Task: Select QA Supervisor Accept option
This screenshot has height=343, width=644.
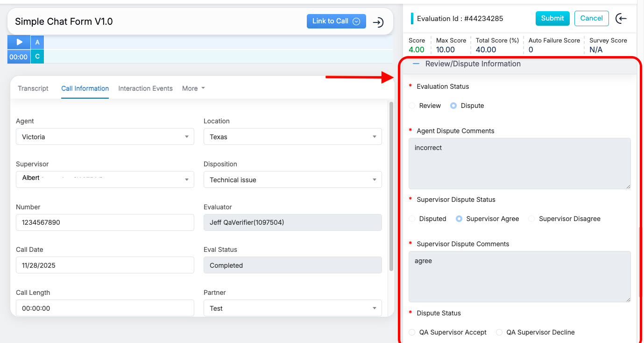Action: click(x=412, y=332)
